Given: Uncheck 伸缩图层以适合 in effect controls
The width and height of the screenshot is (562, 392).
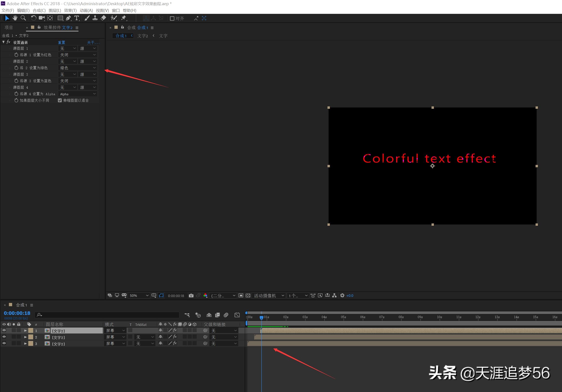Looking at the screenshot, I should click(60, 100).
